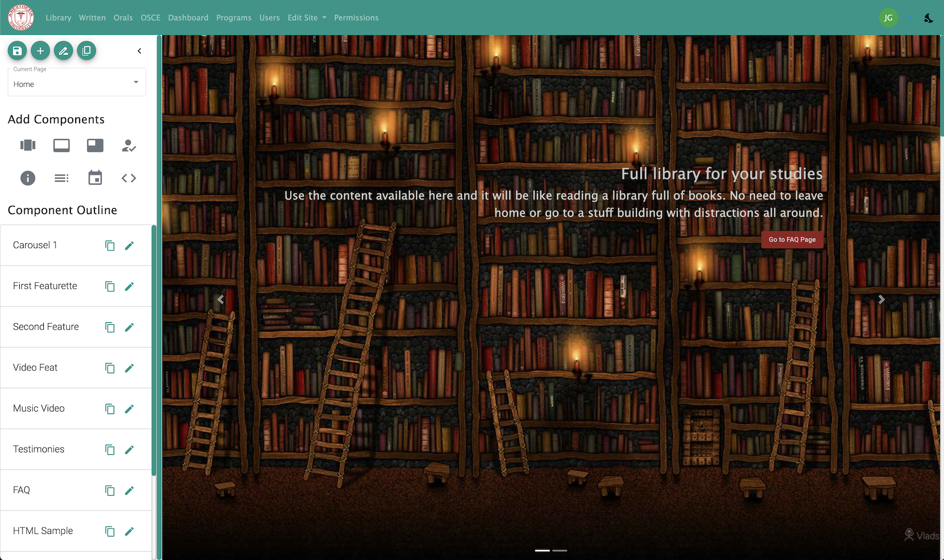This screenshot has width=944, height=560.
Task: Edit the FAQ component pencil
Action: [129, 490]
